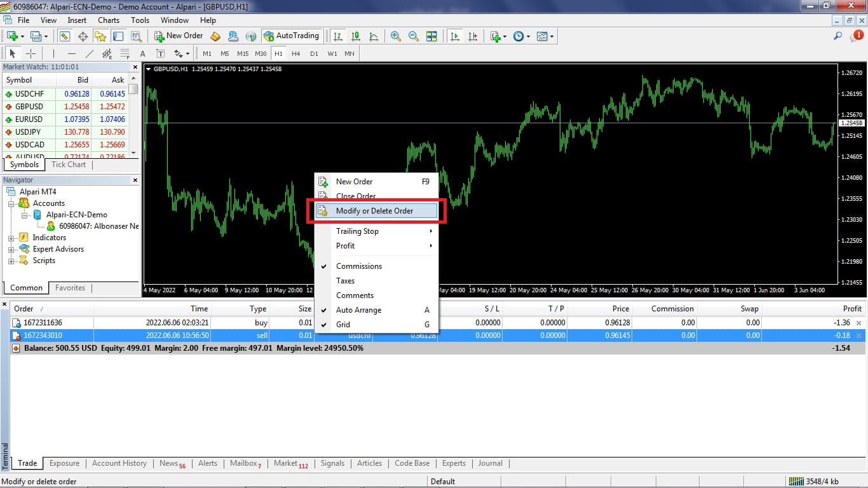868x488 pixels.
Task: Sort orders by the Profit column
Action: (852, 309)
